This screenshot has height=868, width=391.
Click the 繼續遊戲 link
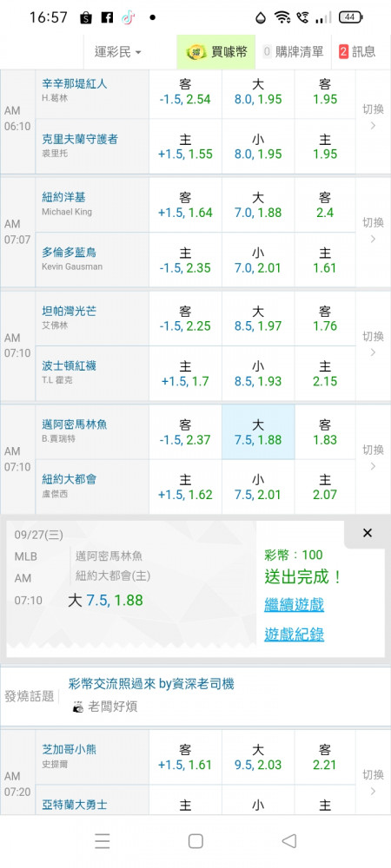[x=294, y=604]
